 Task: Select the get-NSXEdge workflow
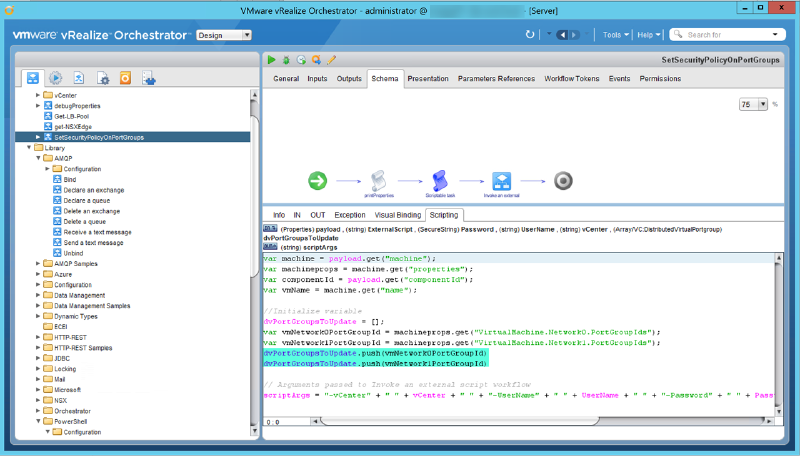72,126
